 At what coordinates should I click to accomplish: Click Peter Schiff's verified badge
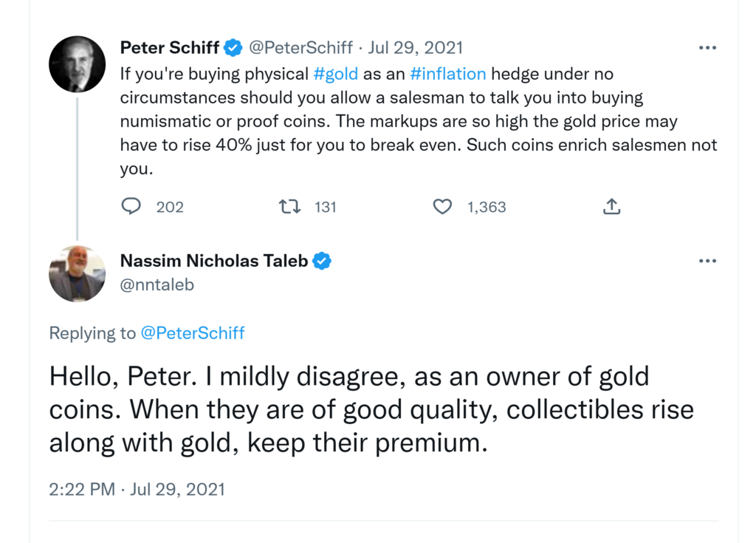click(x=233, y=48)
